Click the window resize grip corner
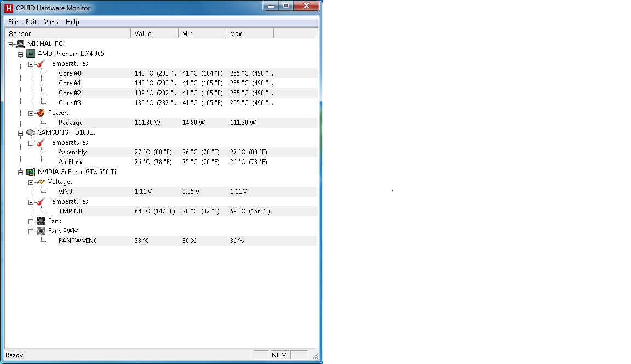 pos(315,356)
